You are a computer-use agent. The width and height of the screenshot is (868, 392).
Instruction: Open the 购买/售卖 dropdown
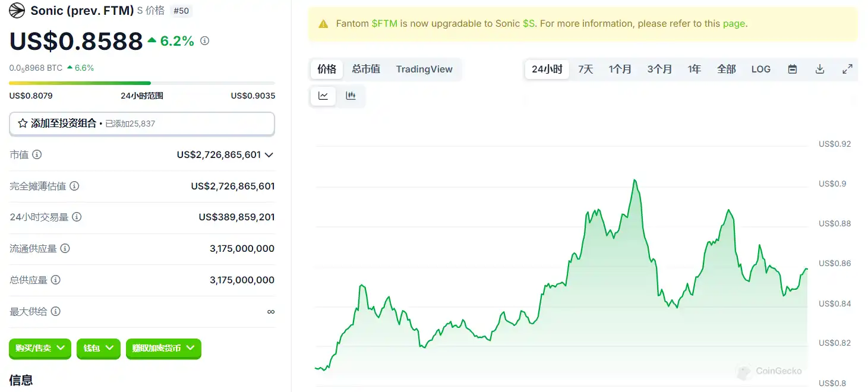(40, 349)
